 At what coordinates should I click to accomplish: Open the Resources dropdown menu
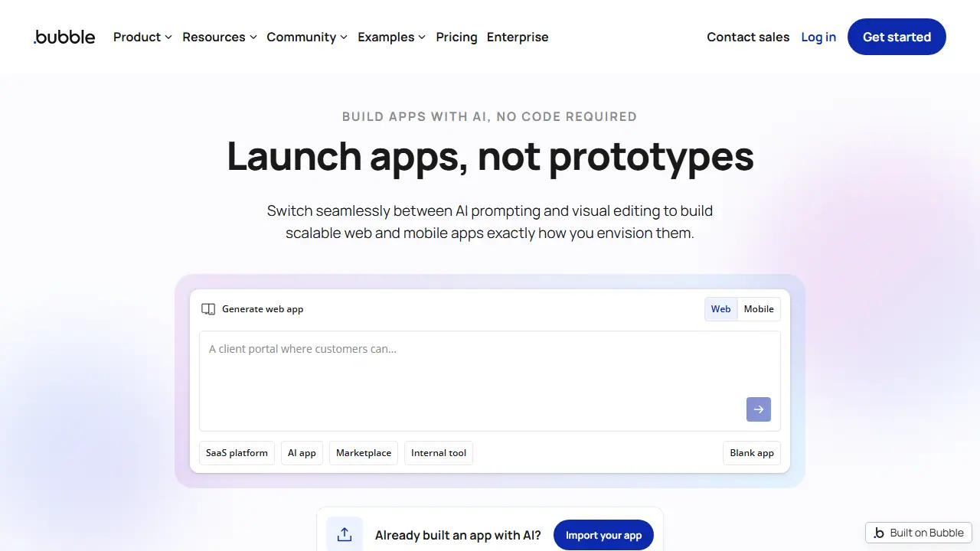[219, 37]
